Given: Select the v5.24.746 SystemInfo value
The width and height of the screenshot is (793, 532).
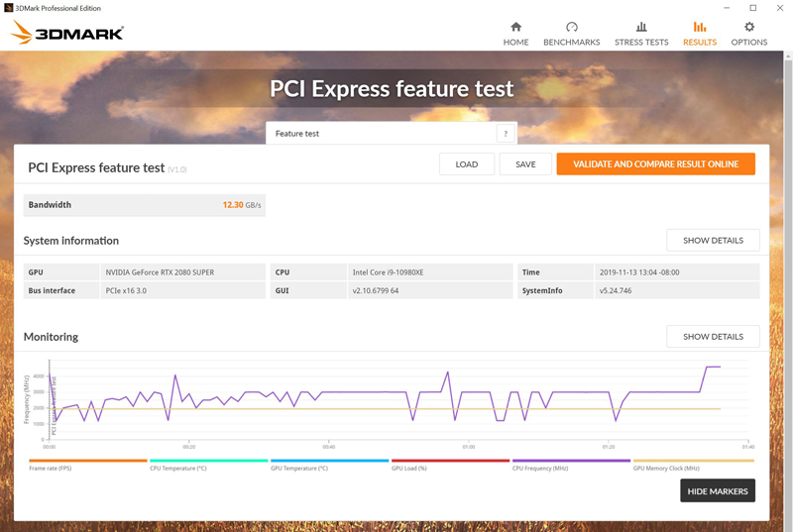Looking at the screenshot, I should pos(616,291).
